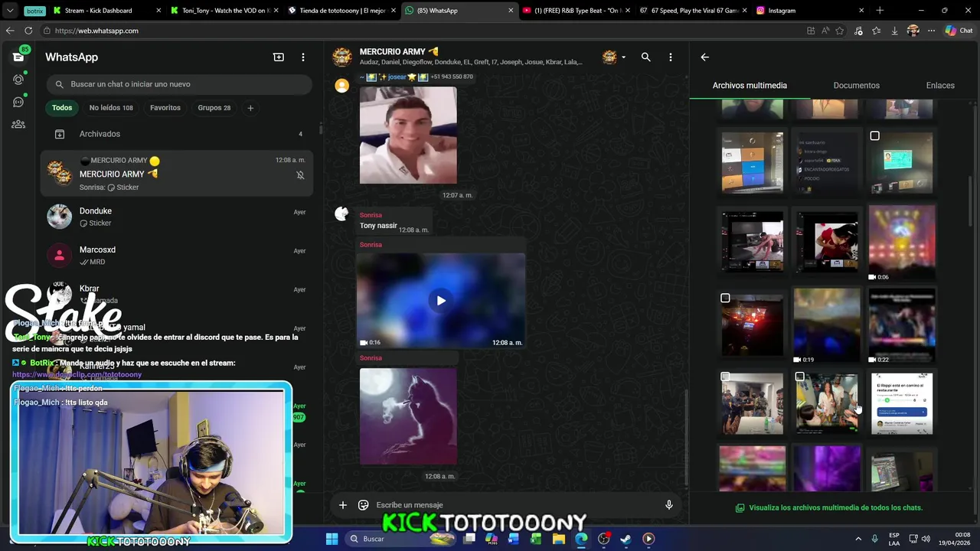Open WhatsApp sidebar three-dot menu
Viewport: 980px width, 551px height.
point(303,57)
